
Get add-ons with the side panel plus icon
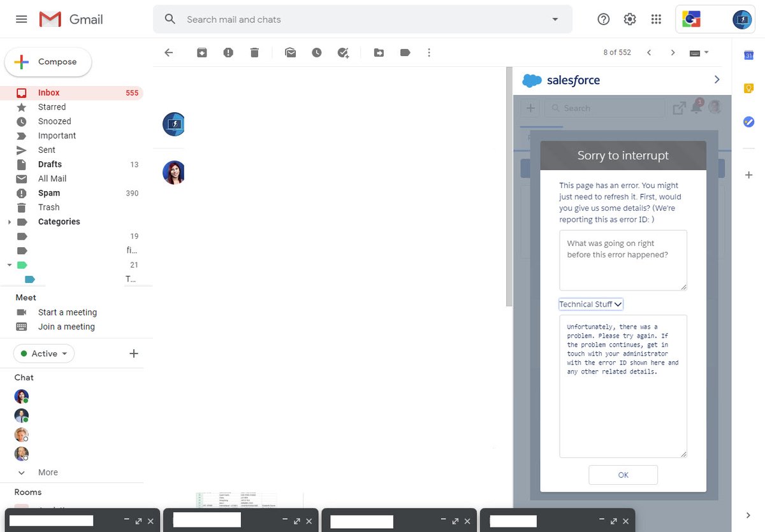749,175
